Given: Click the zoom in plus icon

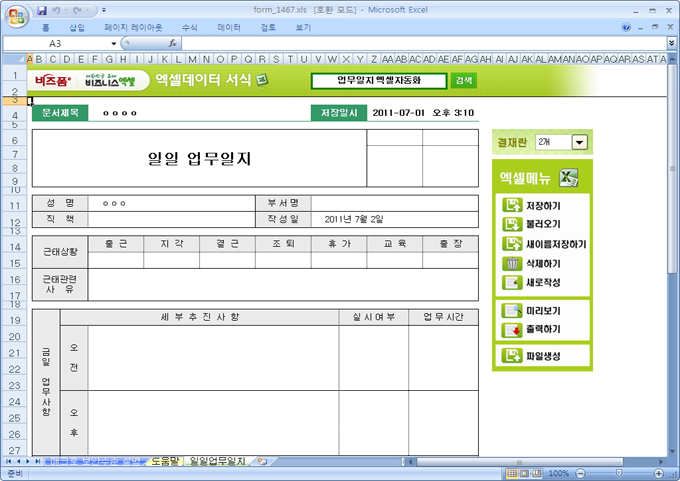Looking at the screenshot, I should [x=658, y=473].
